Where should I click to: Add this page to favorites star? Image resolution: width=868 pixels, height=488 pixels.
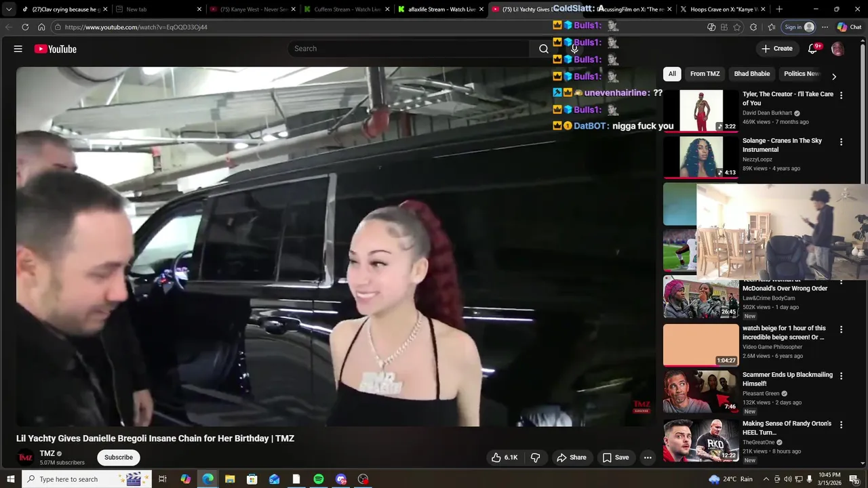[x=737, y=27]
